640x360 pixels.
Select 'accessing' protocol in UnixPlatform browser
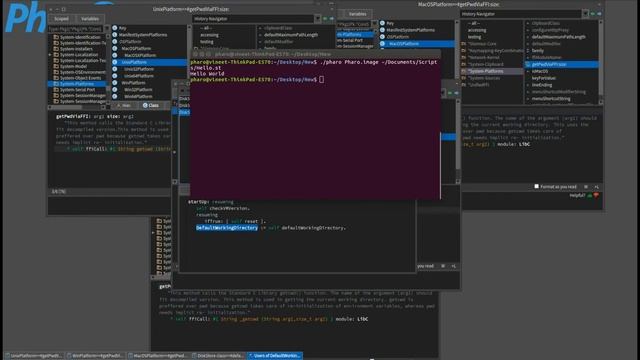(209, 35)
